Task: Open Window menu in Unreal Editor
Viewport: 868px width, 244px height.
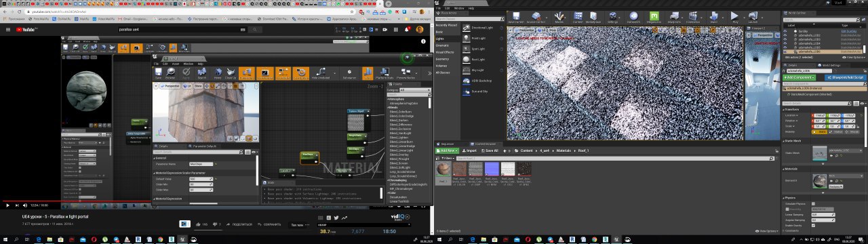Action: point(459,8)
